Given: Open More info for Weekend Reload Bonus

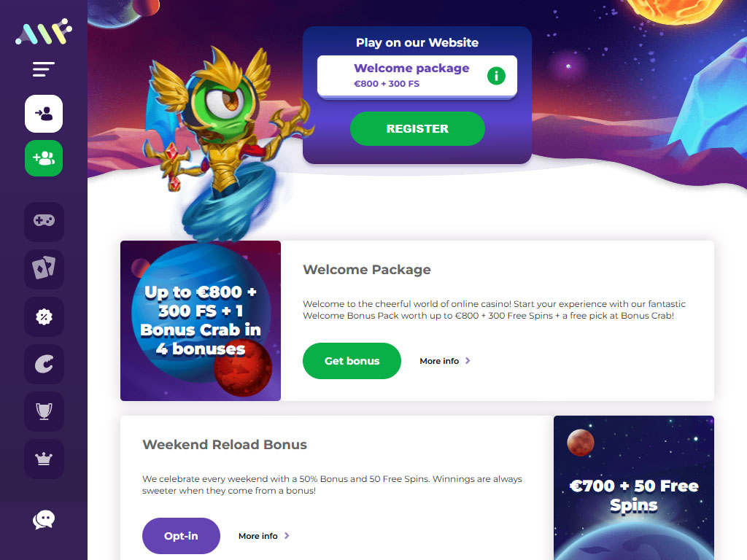Looking at the screenshot, I should click(x=264, y=536).
